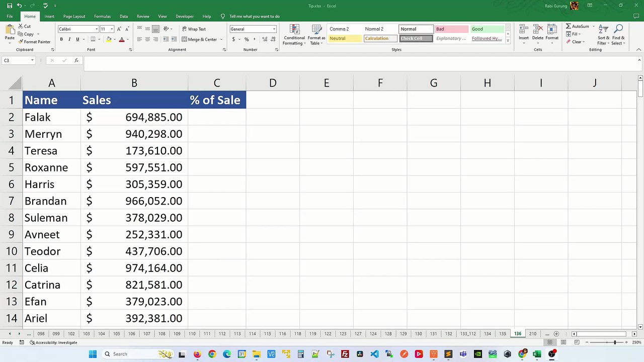Apply yellow fill color to the cell

point(109,39)
